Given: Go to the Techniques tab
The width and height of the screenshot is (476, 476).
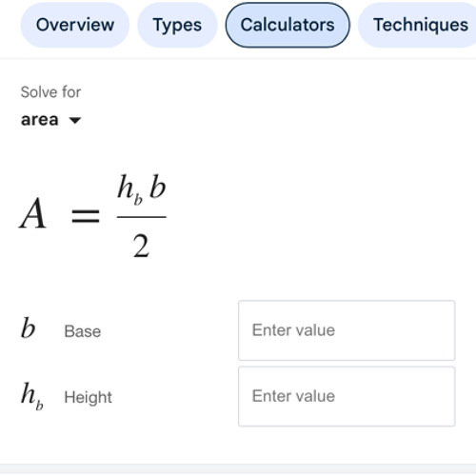Looking at the screenshot, I should pos(418,25).
